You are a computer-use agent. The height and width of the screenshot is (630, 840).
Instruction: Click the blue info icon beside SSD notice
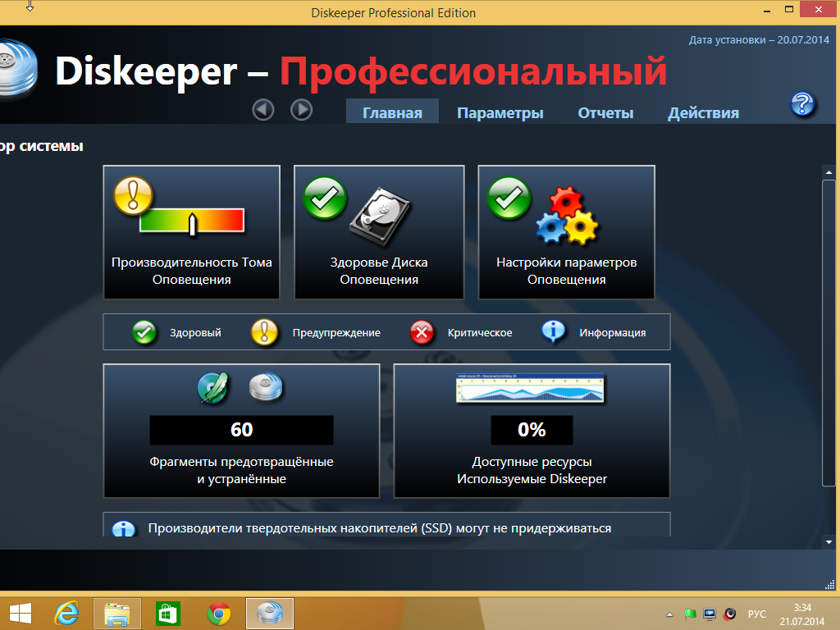click(124, 529)
